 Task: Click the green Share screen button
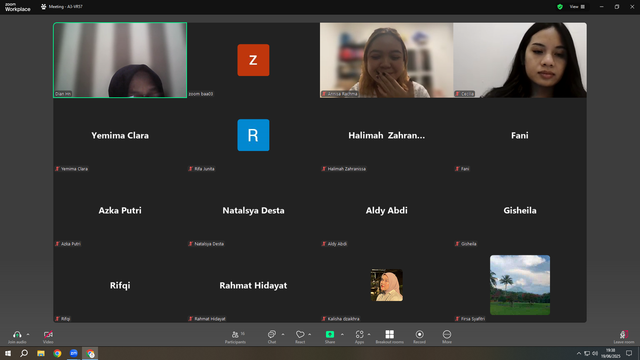330,334
